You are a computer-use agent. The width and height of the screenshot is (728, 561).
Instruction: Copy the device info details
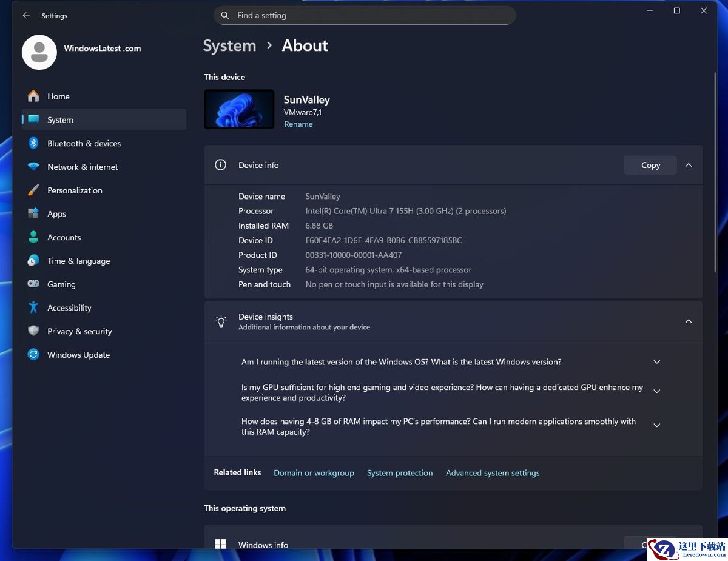(x=650, y=165)
